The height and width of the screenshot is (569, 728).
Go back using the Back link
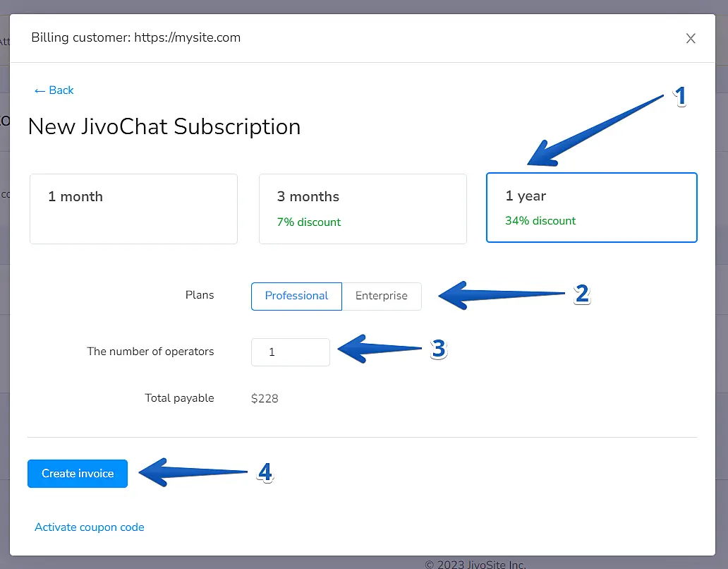(54, 90)
